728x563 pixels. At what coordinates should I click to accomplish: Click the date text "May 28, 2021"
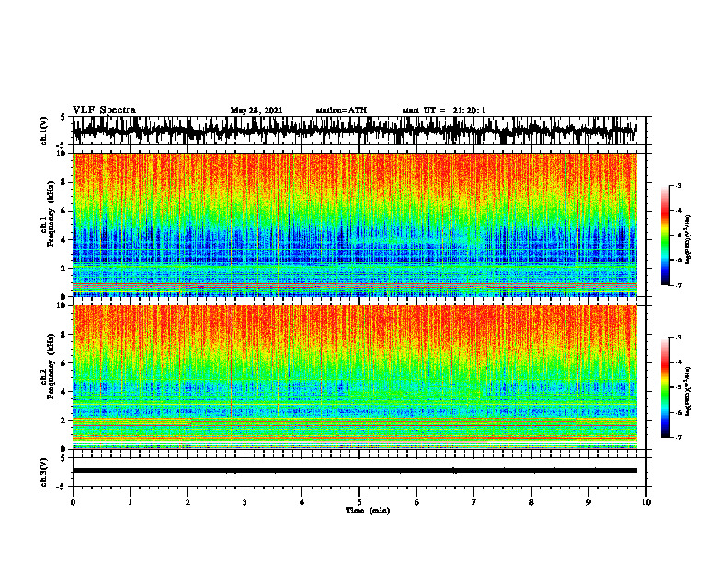click(x=256, y=110)
